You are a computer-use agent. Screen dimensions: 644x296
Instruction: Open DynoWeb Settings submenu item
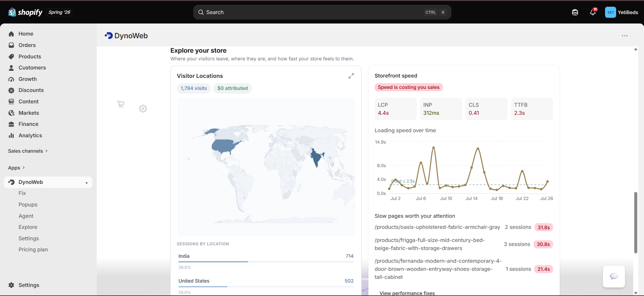29,239
